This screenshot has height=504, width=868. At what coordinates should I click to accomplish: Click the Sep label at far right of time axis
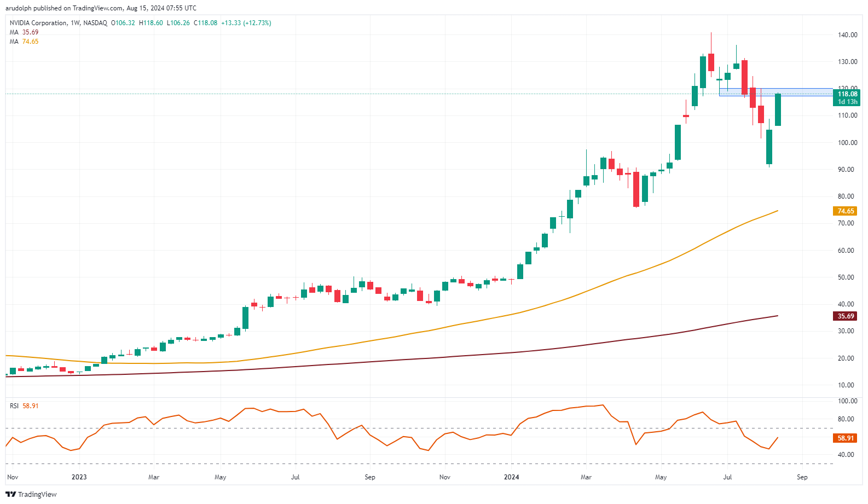[802, 477]
